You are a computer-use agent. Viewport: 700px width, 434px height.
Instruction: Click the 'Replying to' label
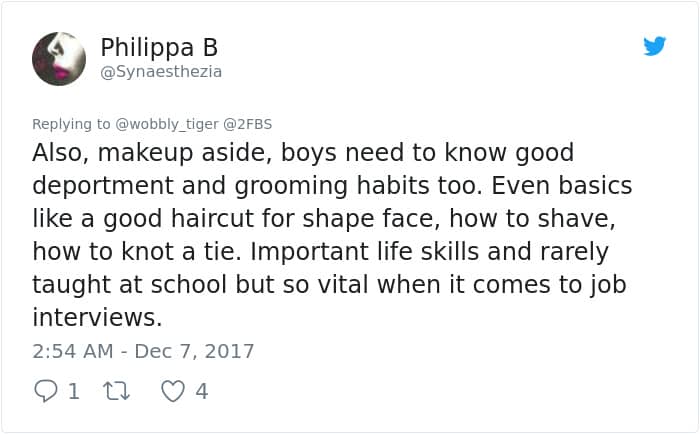click(71, 124)
